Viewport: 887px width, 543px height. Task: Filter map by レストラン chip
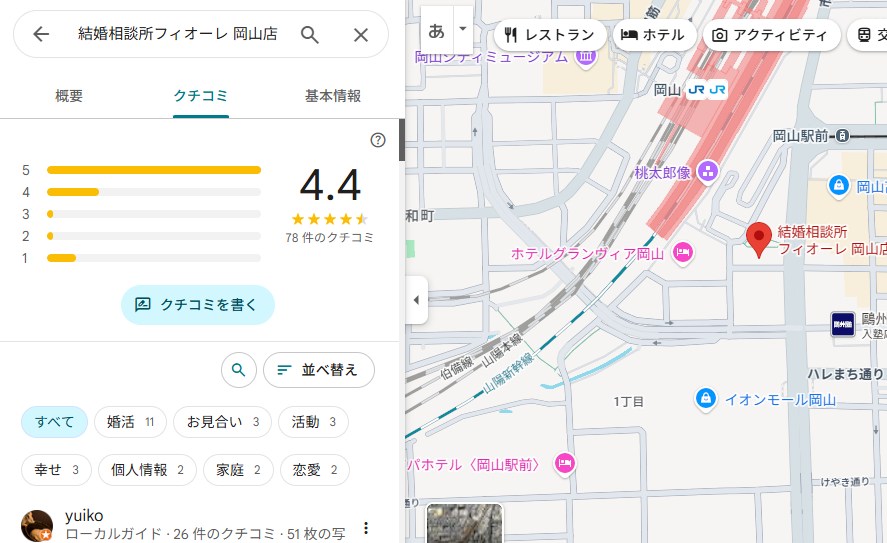pos(550,35)
